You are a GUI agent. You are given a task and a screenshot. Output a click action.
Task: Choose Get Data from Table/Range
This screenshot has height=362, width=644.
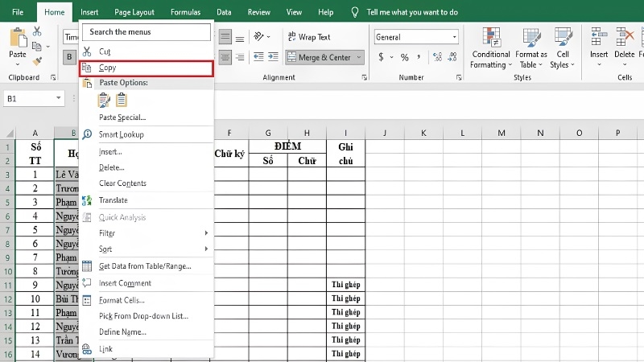click(147, 266)
